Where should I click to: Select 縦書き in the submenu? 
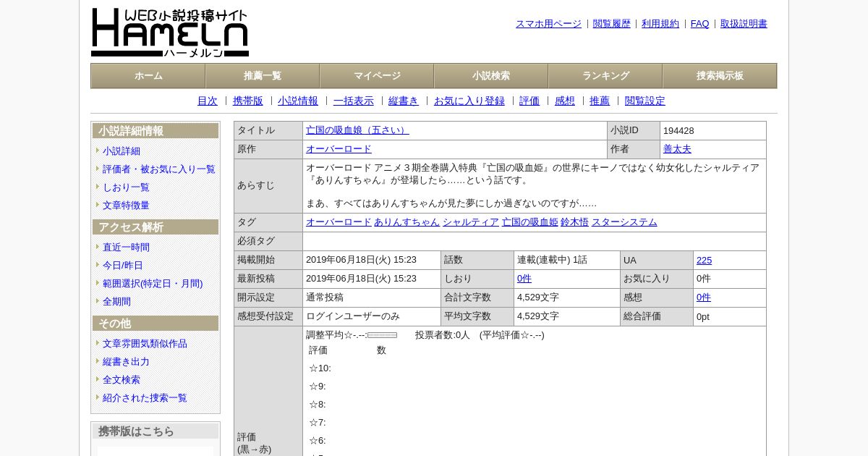pos(404,101)
